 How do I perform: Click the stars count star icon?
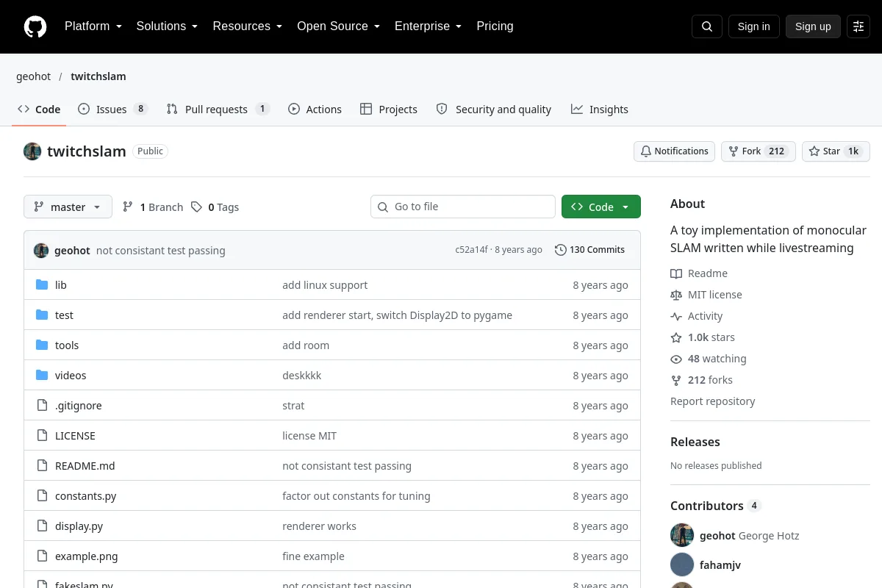(x=676, y=337)
